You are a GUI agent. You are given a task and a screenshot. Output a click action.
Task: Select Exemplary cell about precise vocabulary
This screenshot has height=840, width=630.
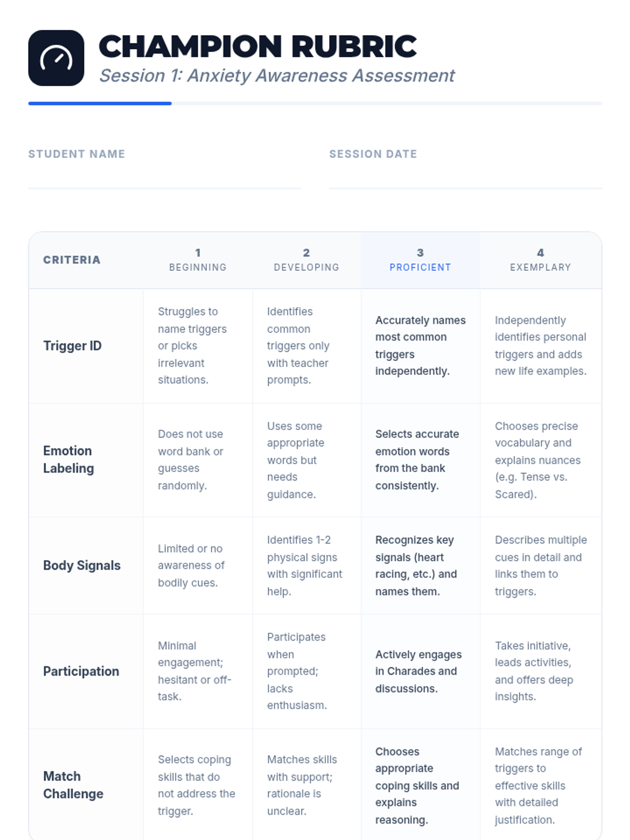pyautogui.click(x=541, y=460)
